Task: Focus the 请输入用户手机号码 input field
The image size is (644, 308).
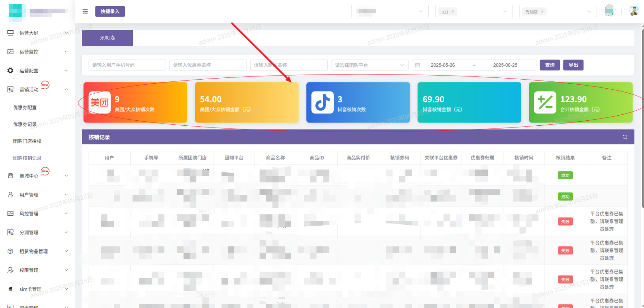Action: coord(127,65)
